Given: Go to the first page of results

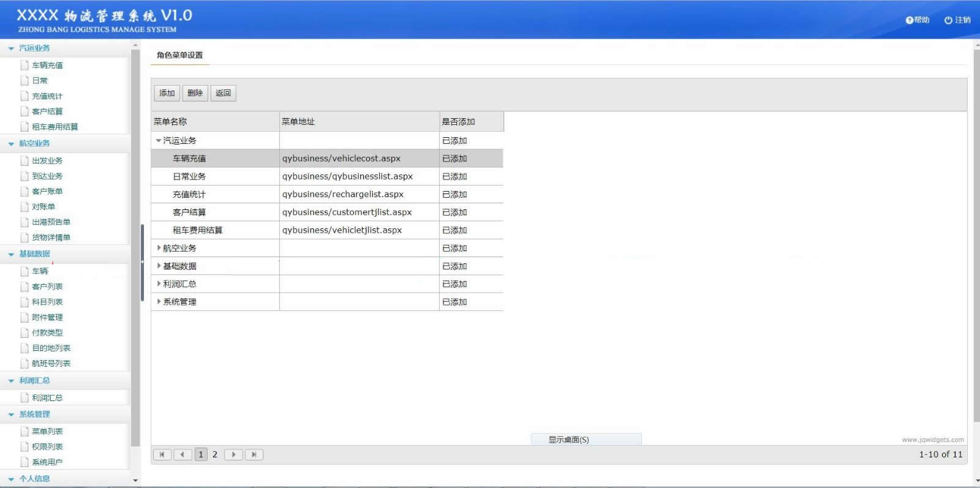Looking at the screenshot, I should (162, 454).
